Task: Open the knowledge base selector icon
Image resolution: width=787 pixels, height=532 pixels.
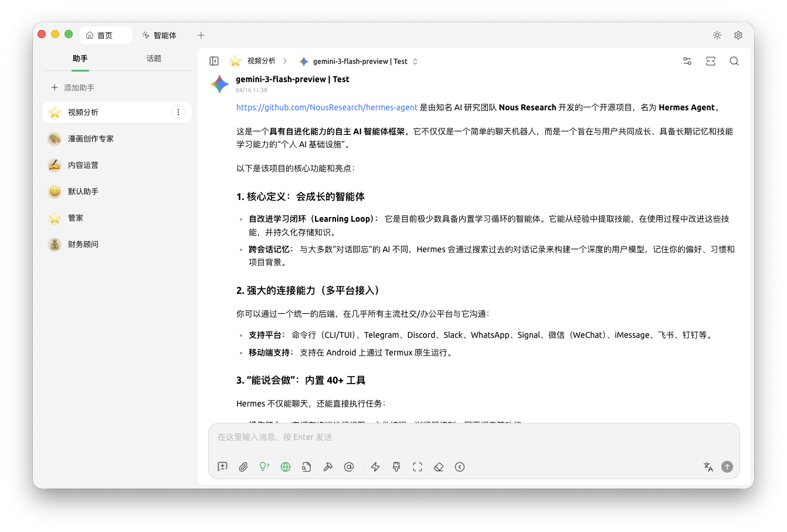Action: pyautogui.click(x=306, y=466)
